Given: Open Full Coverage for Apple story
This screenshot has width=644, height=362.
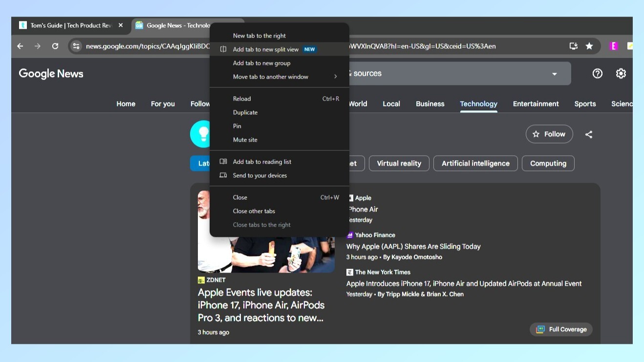Looking at the screenshot, I should [x=561, y=329].
